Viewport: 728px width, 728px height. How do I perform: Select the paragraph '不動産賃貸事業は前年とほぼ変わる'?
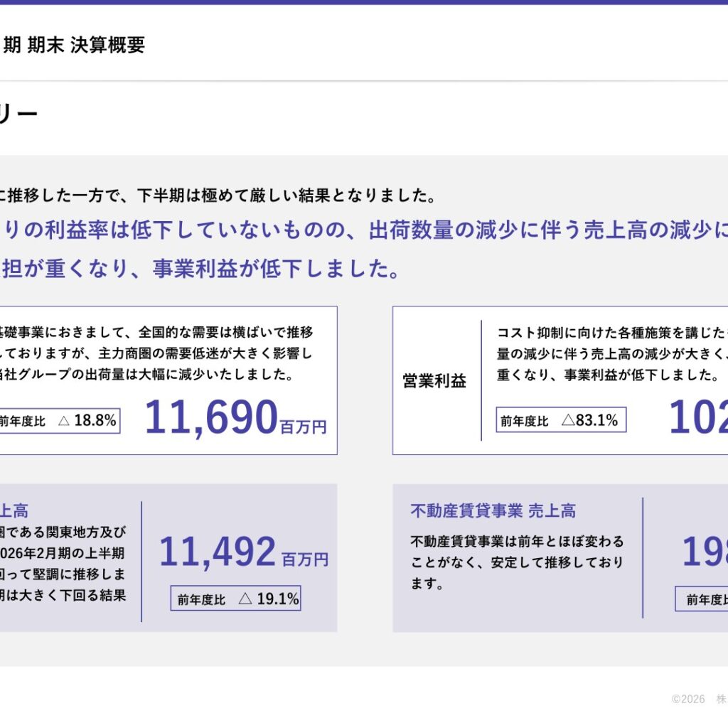pos(518,562)
